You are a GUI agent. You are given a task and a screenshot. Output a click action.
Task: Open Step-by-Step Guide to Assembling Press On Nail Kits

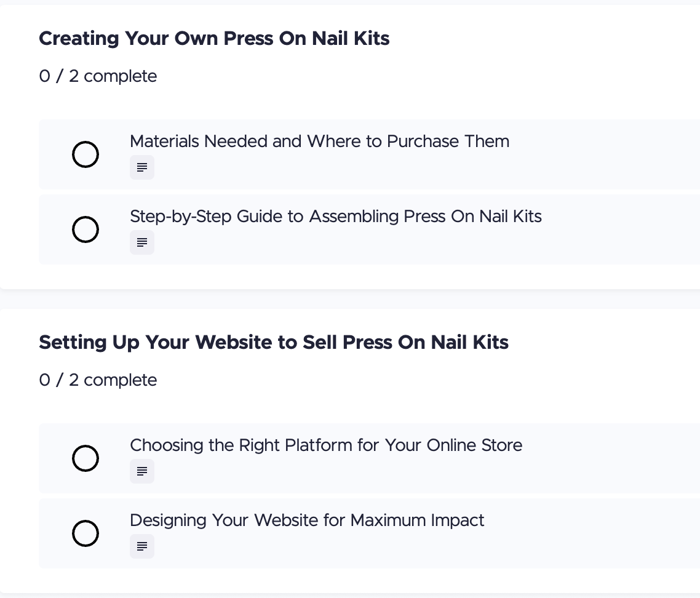pyautogui.click(x=335, y=217)
